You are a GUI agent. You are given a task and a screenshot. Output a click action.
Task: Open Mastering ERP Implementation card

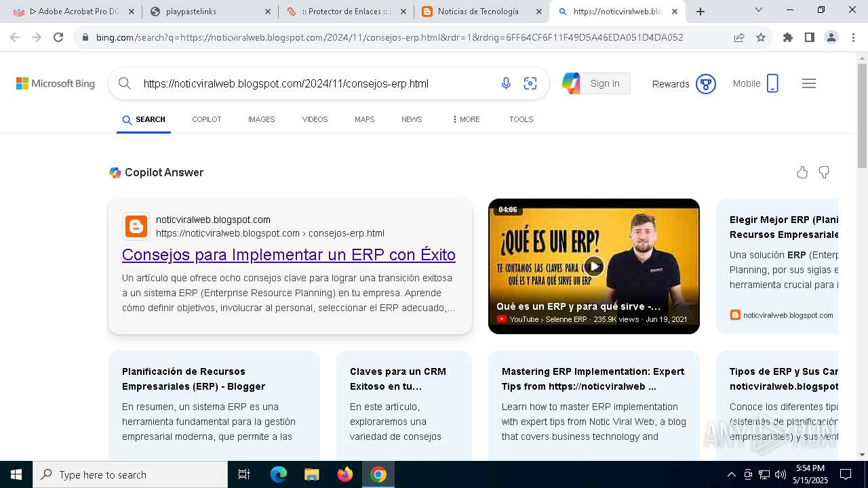tap(594, 405)
